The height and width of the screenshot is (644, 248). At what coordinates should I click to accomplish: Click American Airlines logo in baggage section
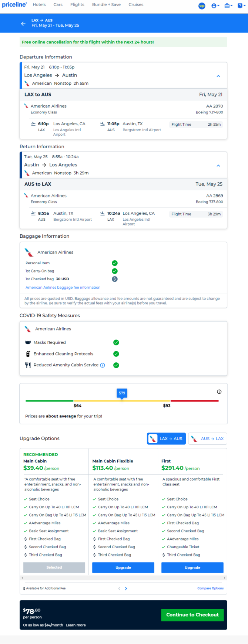pos(29,252)
